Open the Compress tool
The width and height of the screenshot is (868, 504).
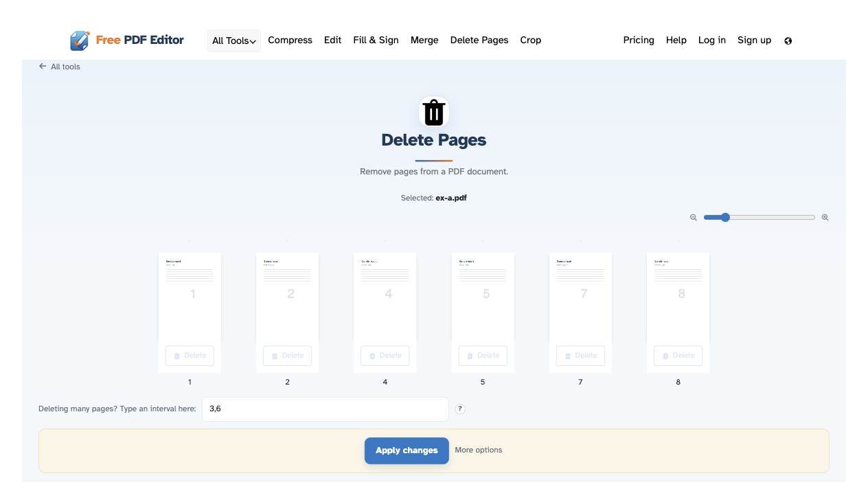pyautogui.click(x=290, y=41)
